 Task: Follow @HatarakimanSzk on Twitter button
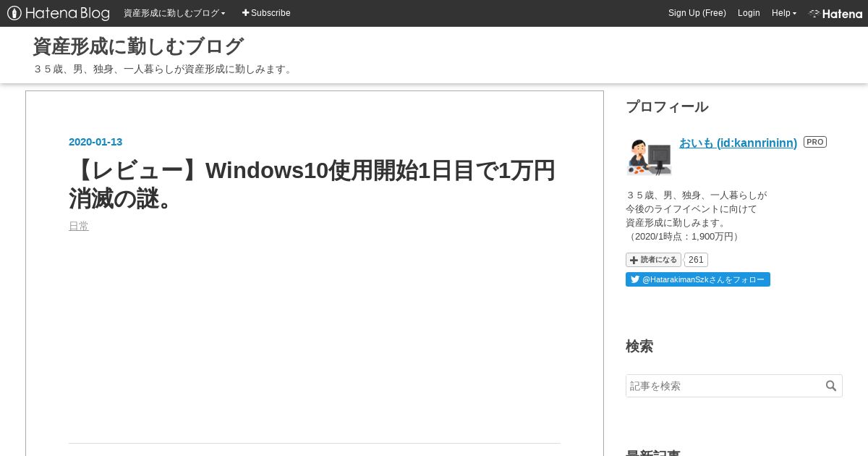698,279
